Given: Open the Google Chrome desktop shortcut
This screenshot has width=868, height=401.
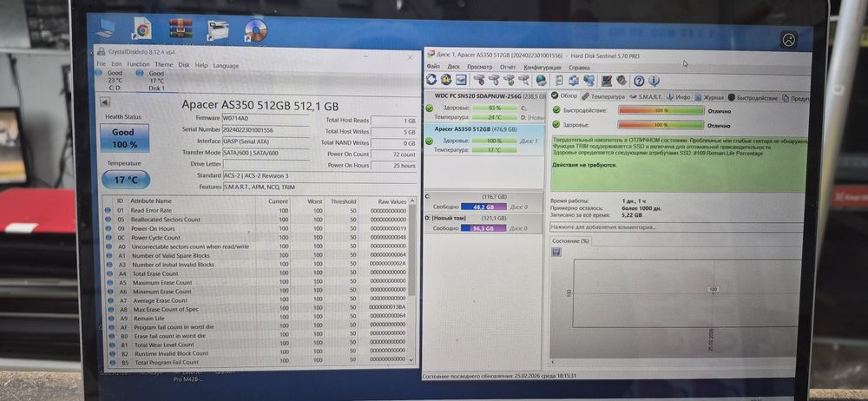Looking at the screenshot, I should [141, 29].
